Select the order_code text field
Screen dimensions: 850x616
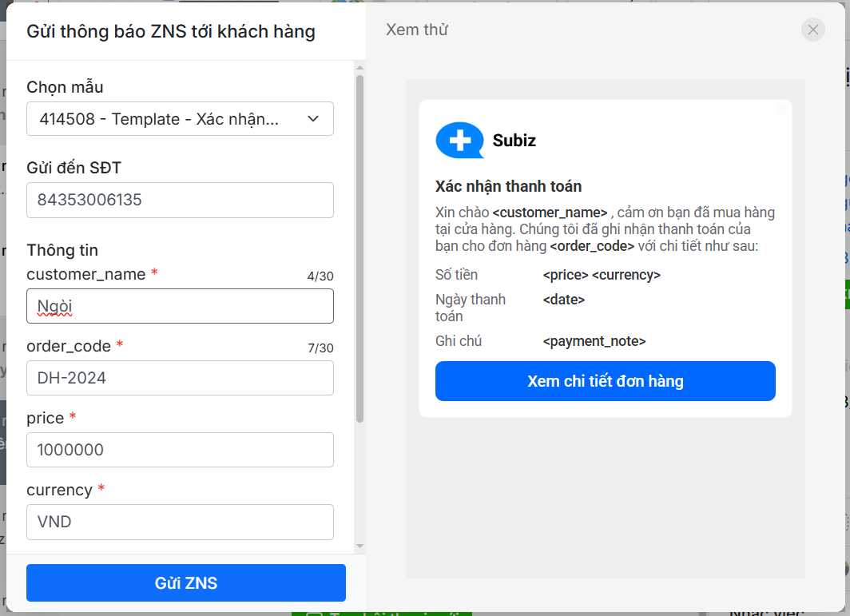pos(180,378)
